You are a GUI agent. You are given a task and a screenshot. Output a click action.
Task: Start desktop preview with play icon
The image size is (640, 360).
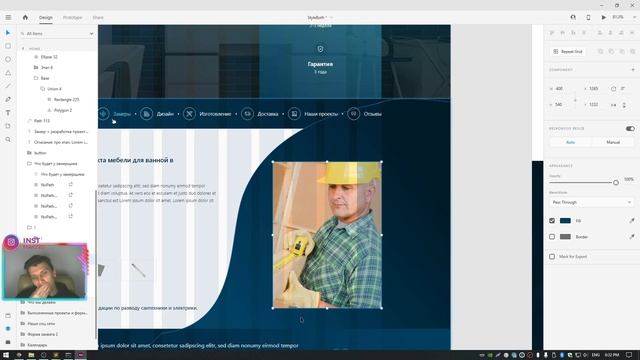(x=604, y=18)
